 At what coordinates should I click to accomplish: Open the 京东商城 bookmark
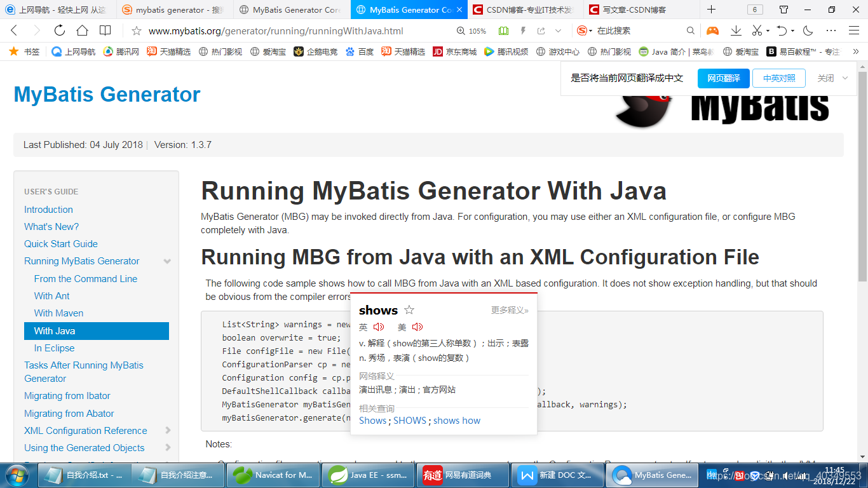point(454,51)
